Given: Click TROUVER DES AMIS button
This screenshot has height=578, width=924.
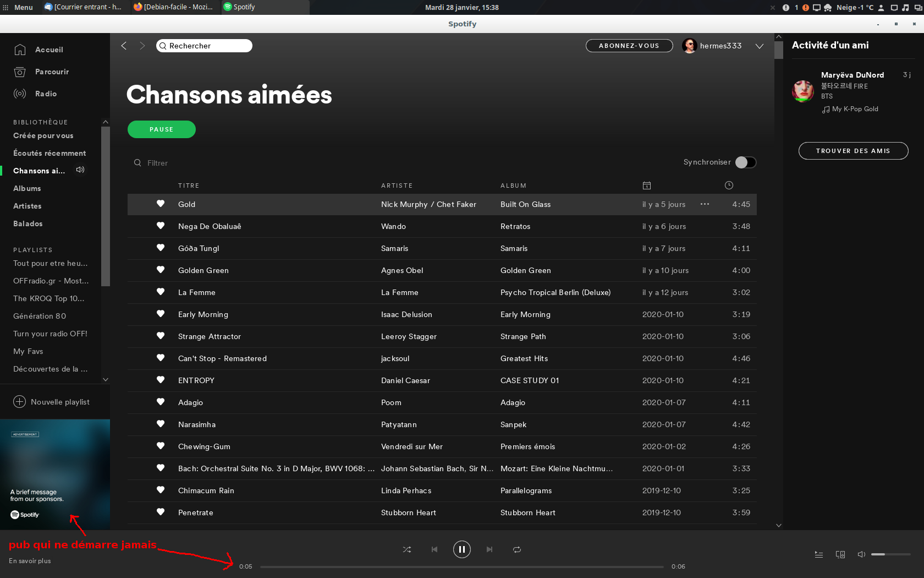Looking at the screenshot, I should [853, 151].
